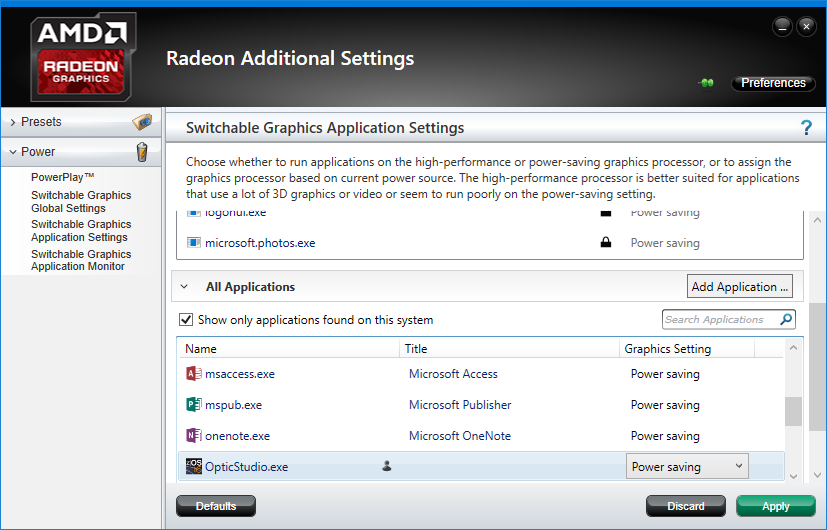Click the OpticStudio.exe application icon

[x=194, y=466]
